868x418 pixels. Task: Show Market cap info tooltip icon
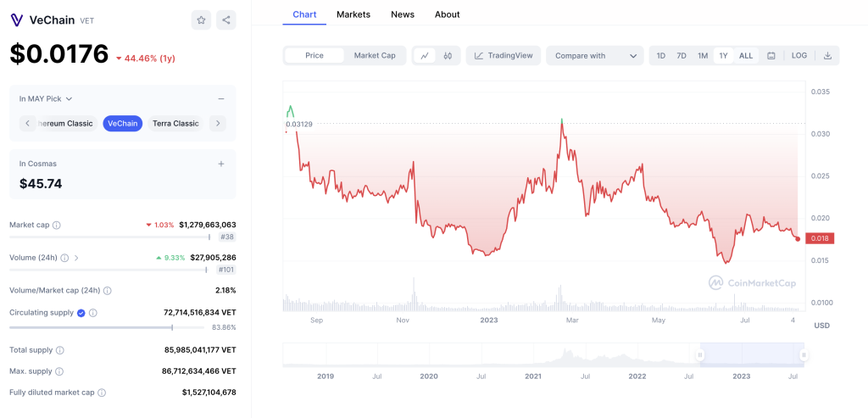57,226
